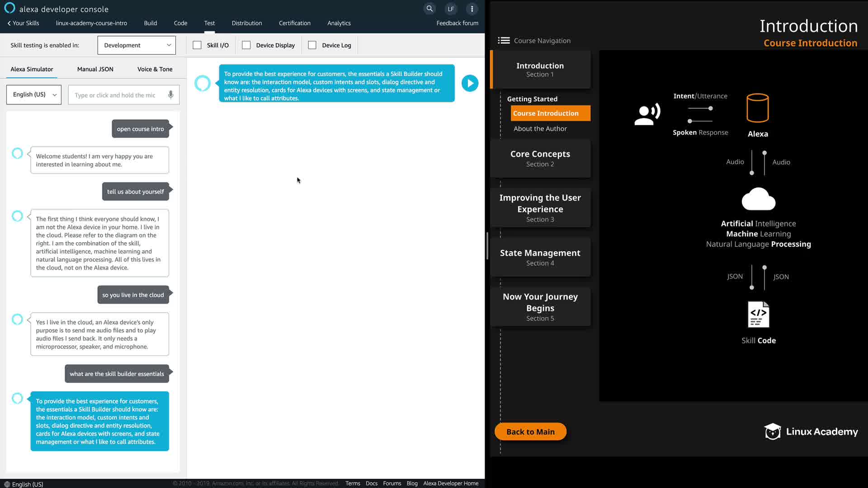868x488 pixels.
Task: Click the Skill Code file icon
Action: pos(758,314)
